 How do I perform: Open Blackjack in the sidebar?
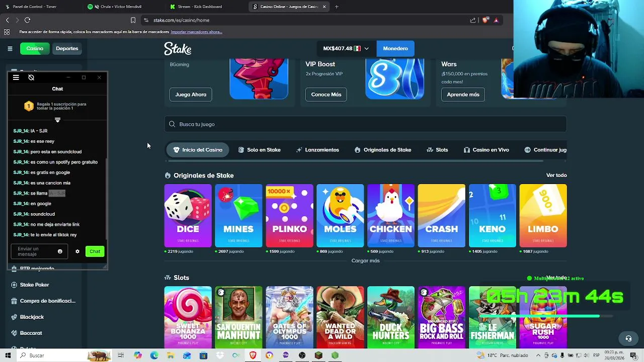coord(32,317)
